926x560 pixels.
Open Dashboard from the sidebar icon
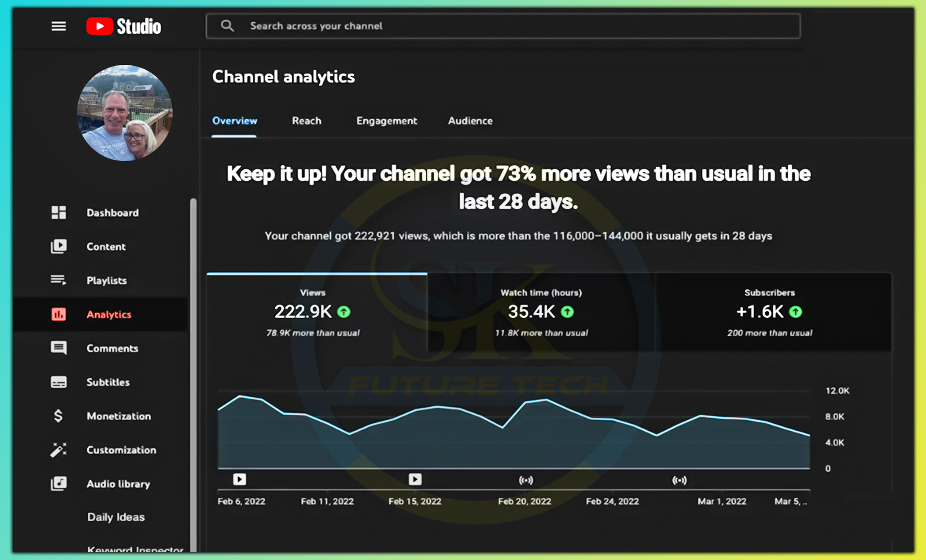pos(59,212)
